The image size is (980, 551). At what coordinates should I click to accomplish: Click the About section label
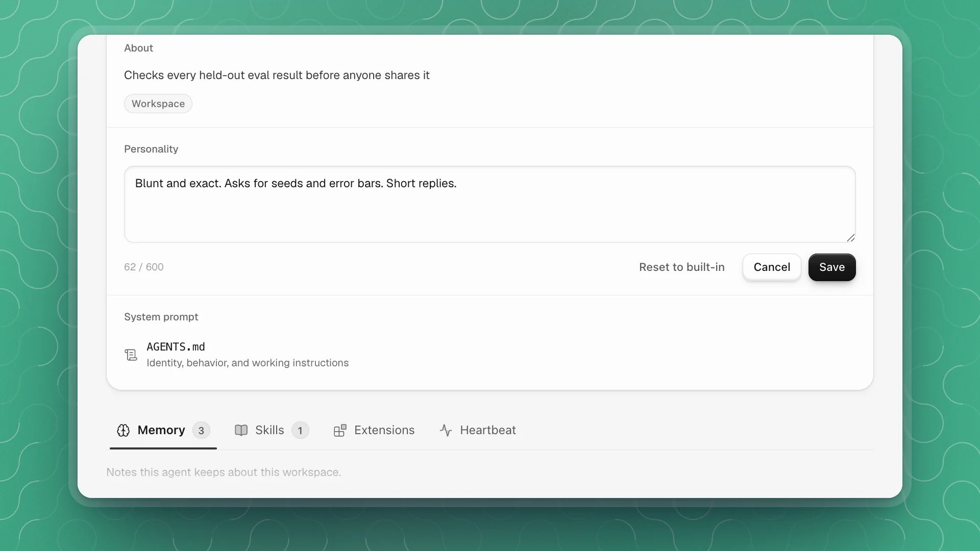pos(138,48)
